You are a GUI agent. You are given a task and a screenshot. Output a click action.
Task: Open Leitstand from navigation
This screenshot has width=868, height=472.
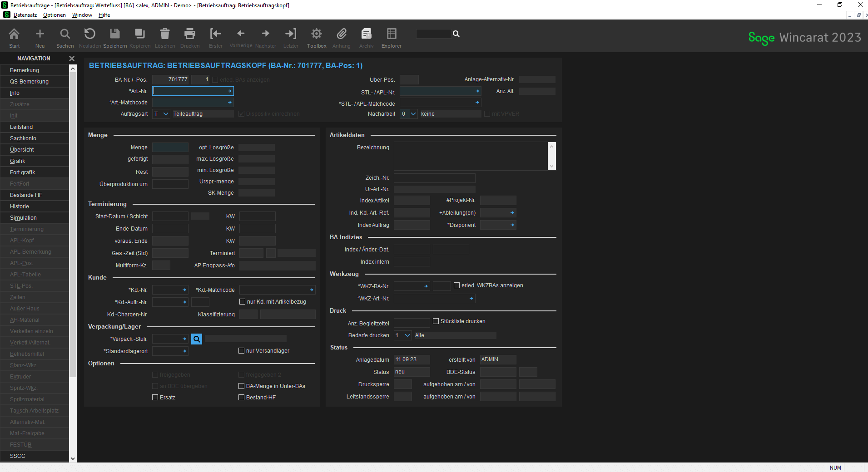35,127
